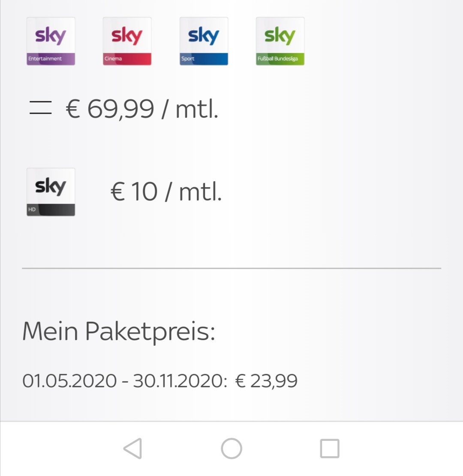Click the horizontal divider above Mein Paketpreis

(x=231, y=268)
